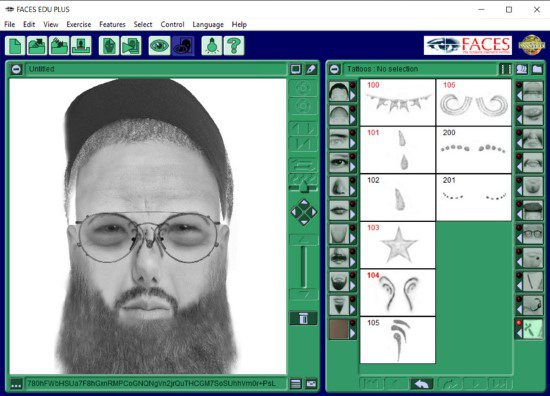This screenshot has width=550, height=396.
Task: Click the export face to tray icon
Action: pyautogui.click(x=81, y=46)
